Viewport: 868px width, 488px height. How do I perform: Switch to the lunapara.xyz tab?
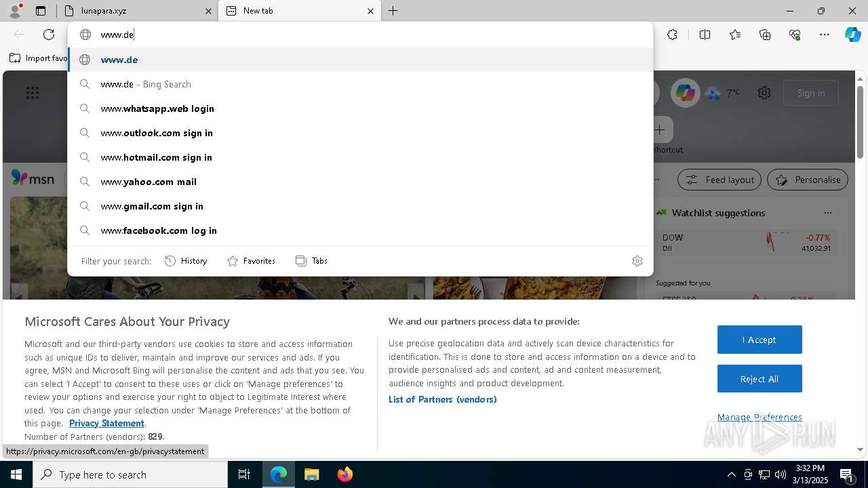136,11
